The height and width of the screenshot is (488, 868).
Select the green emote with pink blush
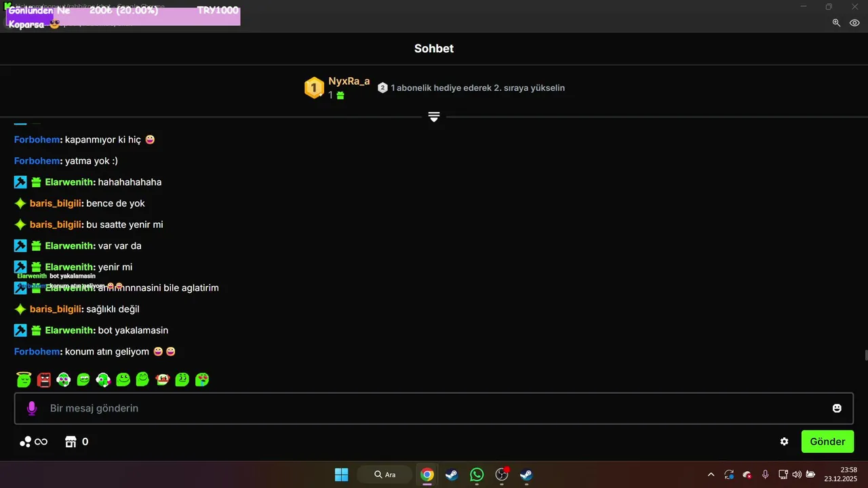click(103, 380)
